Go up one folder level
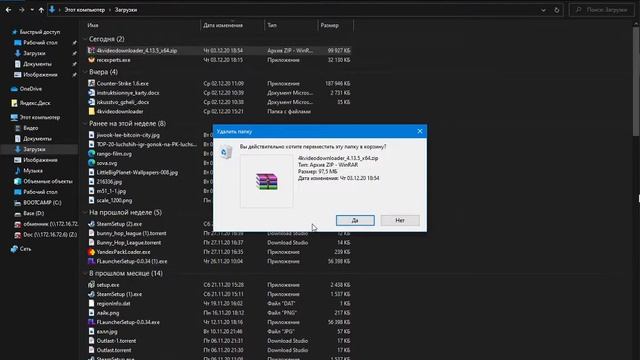Image resolution: width=640 pixels, height=360 pixels. (x=41, y=10)
